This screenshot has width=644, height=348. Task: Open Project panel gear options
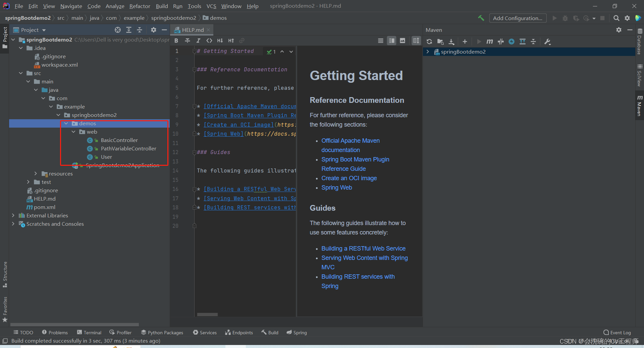(x=154, y=30)
